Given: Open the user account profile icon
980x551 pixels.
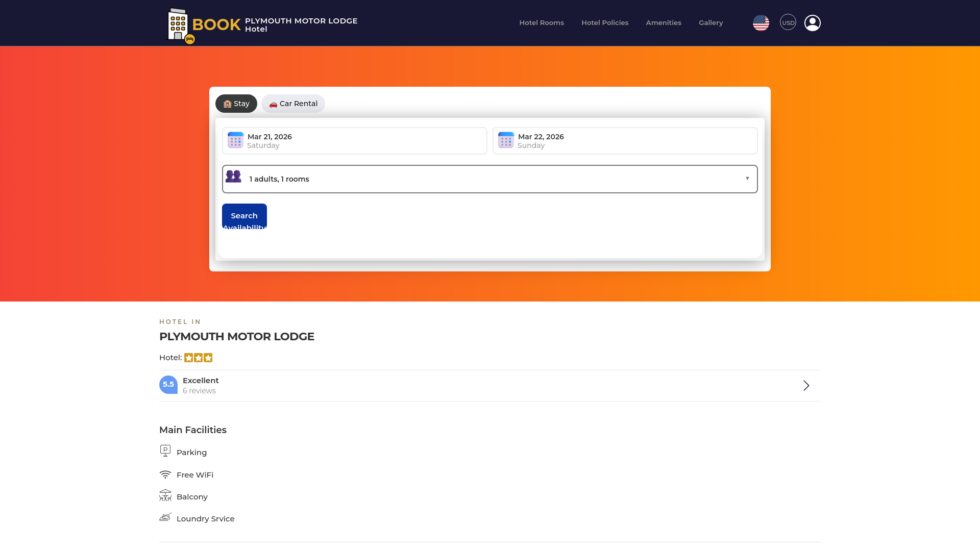Looking at the screenshot, I should [x=812, y=23].
